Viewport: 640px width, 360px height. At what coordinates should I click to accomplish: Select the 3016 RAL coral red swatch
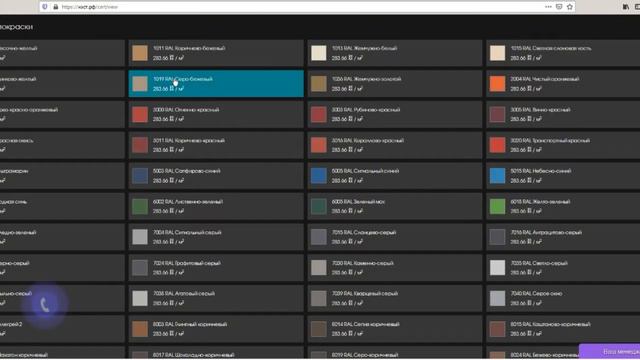click(319, 145)
